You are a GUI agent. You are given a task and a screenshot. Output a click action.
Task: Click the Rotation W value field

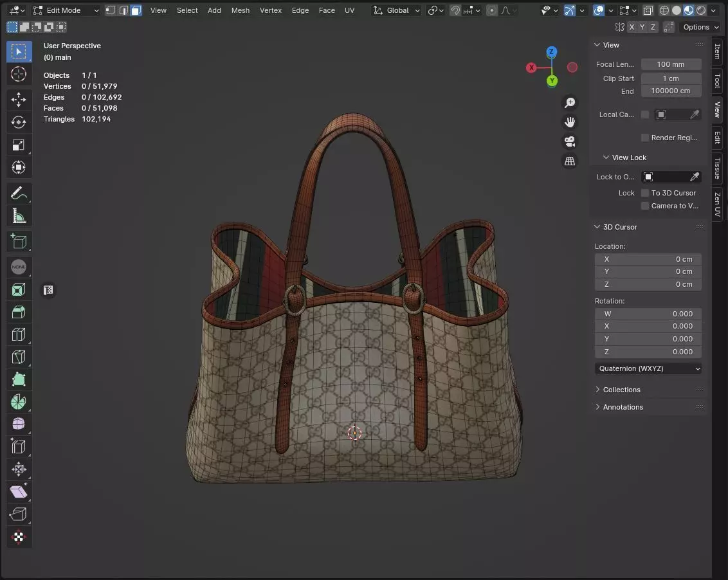[x=648, y=314]
